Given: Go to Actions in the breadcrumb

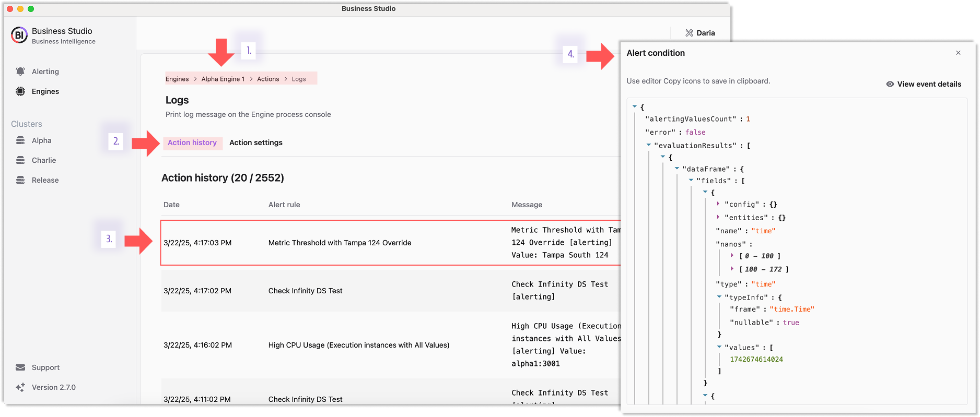Looking at the screenshot, I should click(x=268, y=79).
